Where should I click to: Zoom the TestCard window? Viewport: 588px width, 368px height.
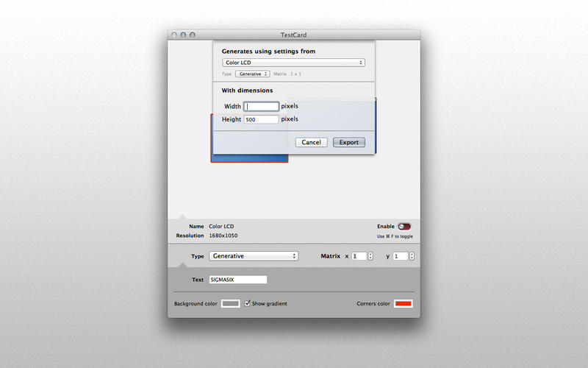pos(193,35)
